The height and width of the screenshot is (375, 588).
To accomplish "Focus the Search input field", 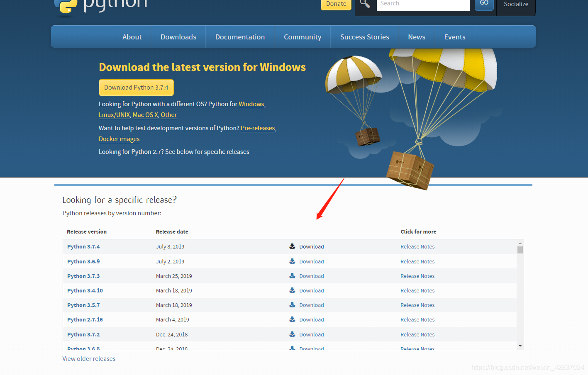I will pos(423,4).
